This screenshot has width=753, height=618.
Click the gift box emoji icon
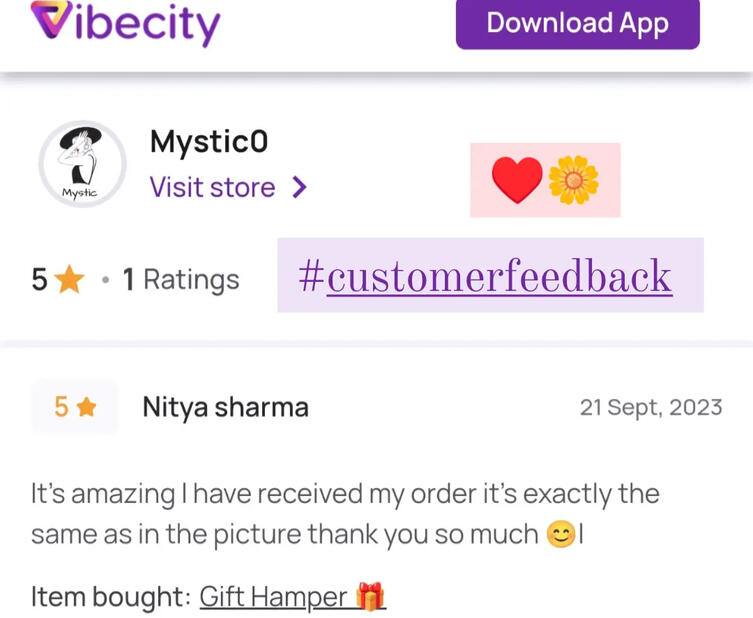370,596
